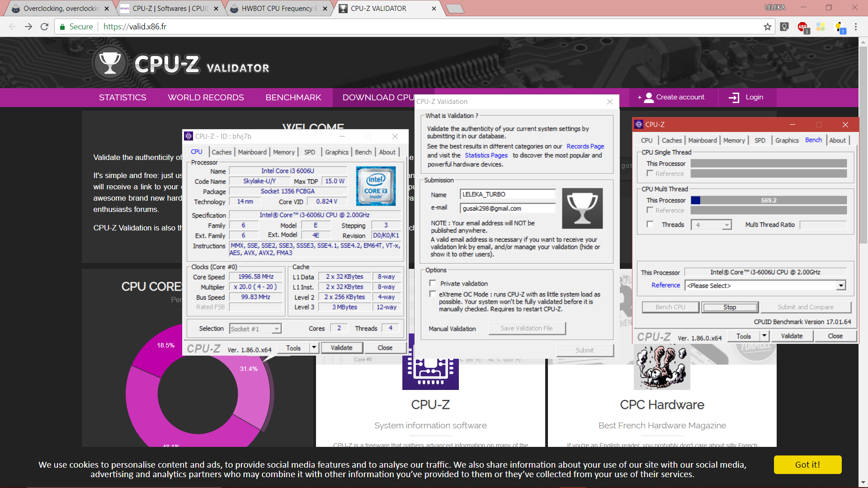
Task: Click the browser address bar URL
Action: [135, 27]
